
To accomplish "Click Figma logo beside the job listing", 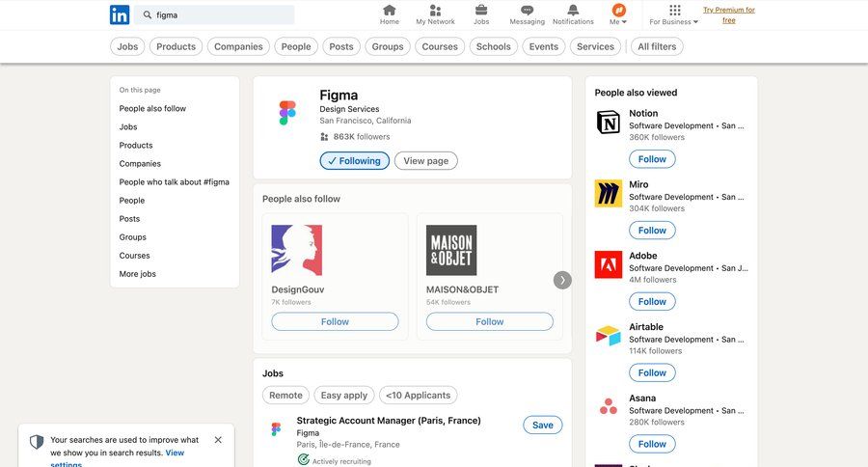I will tap(276, 428).
